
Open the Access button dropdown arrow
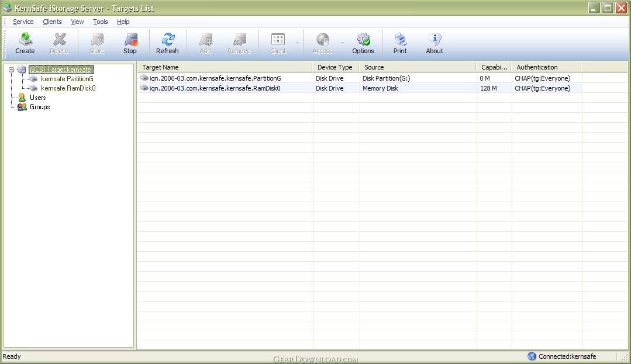tap(342, 43)
